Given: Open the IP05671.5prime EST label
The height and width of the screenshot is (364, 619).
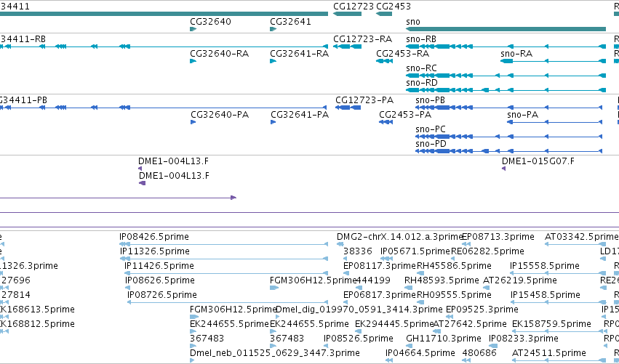Looking at the screenshot, I should [415, 251].
